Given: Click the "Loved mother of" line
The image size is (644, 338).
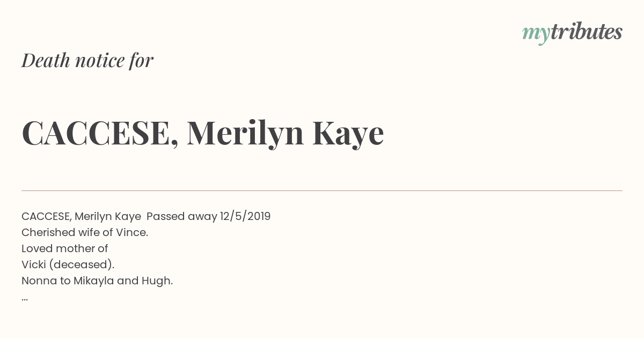Looking at the screenshot, I should (65, 248).
